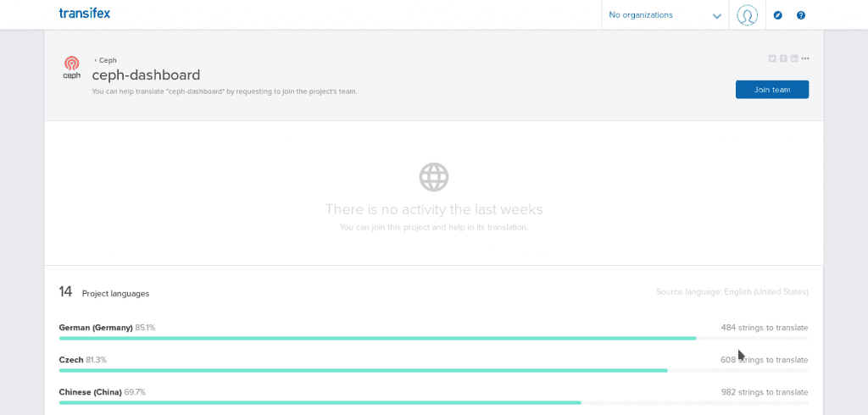The image size is (868, 415).
Task: Click the Czech translation progress bar
Action: pos(363,370)
